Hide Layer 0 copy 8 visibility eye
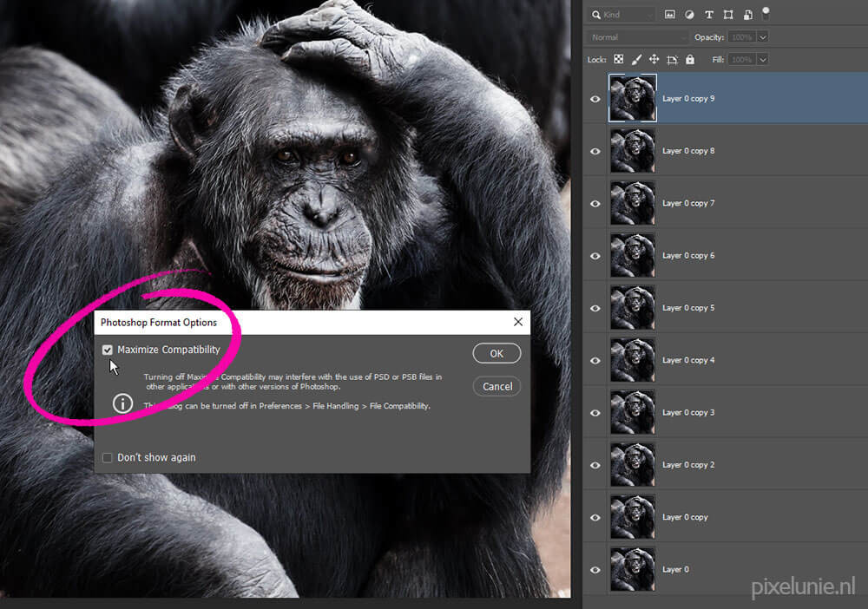 click(595, 151)
